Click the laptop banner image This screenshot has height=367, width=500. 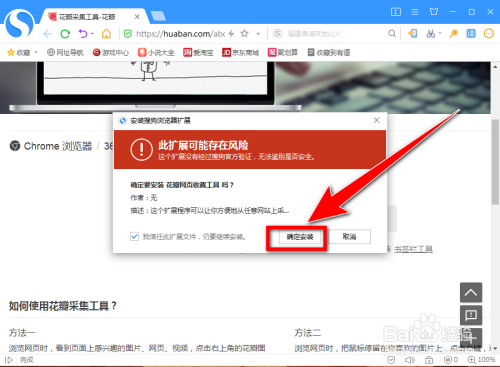pyautogui.click(x=245, y=87)
